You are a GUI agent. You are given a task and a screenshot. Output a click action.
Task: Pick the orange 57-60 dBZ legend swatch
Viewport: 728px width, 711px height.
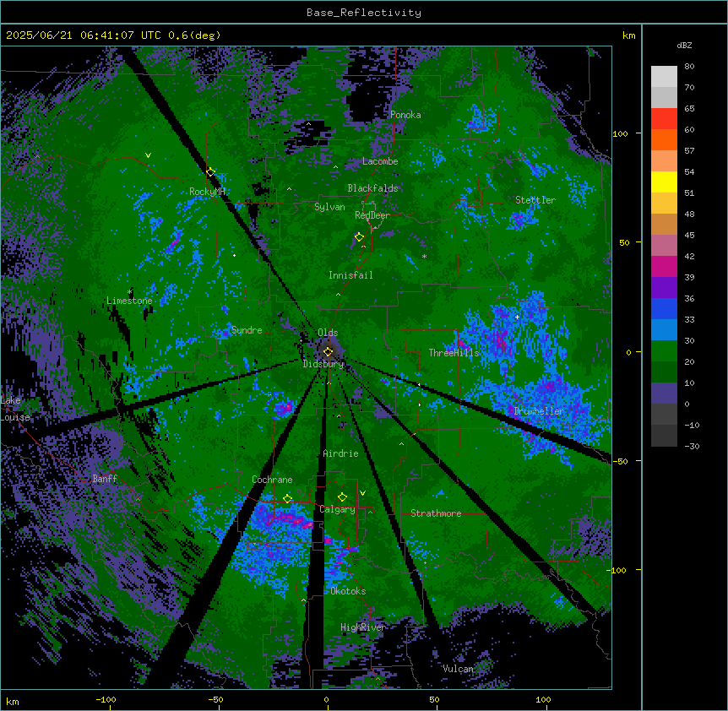point(664,140)
